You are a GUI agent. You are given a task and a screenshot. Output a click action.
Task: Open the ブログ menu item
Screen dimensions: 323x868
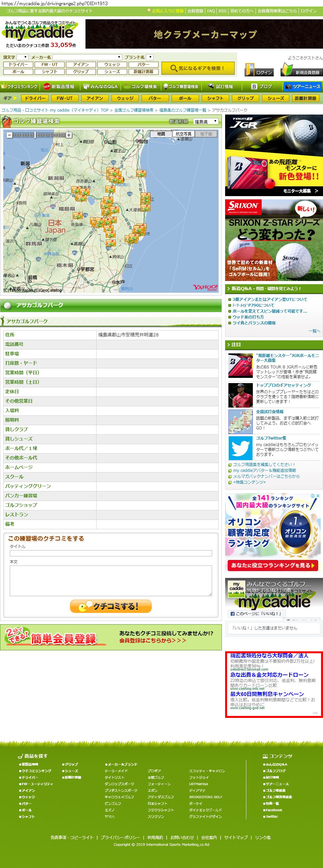tap(262, 86)
